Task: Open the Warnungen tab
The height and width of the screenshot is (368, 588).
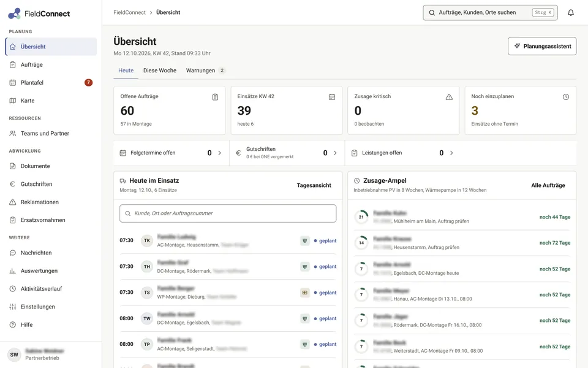Action: click(x=205, y=71)
